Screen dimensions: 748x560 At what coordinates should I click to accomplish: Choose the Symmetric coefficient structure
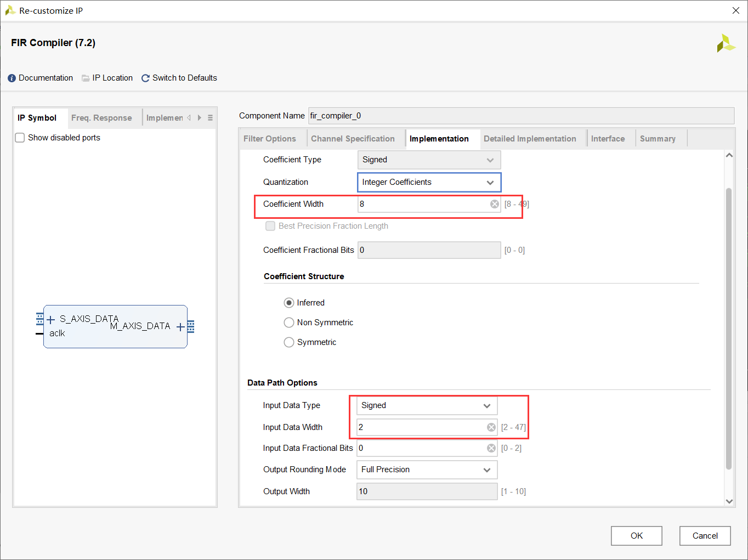[289, 342]
